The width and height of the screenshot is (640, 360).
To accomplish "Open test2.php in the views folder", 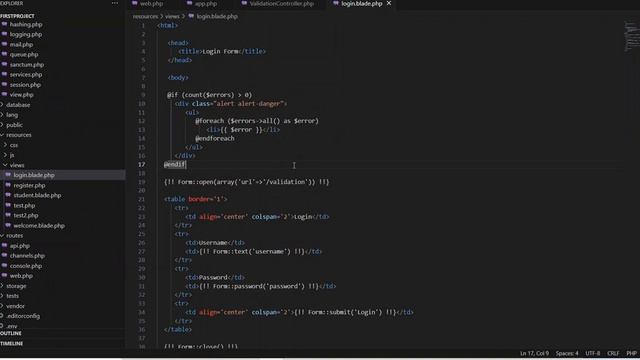I will pyautogui.click(x=26, y=216).
